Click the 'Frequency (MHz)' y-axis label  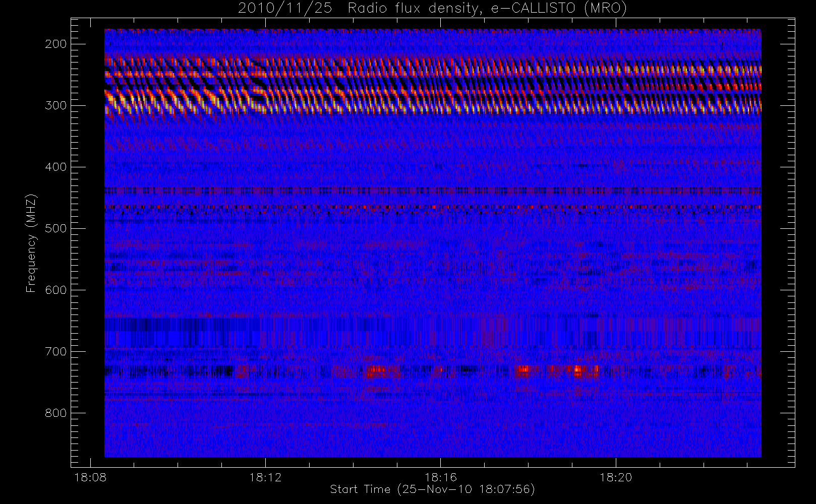pyautogui.click(x=31, y=243)
